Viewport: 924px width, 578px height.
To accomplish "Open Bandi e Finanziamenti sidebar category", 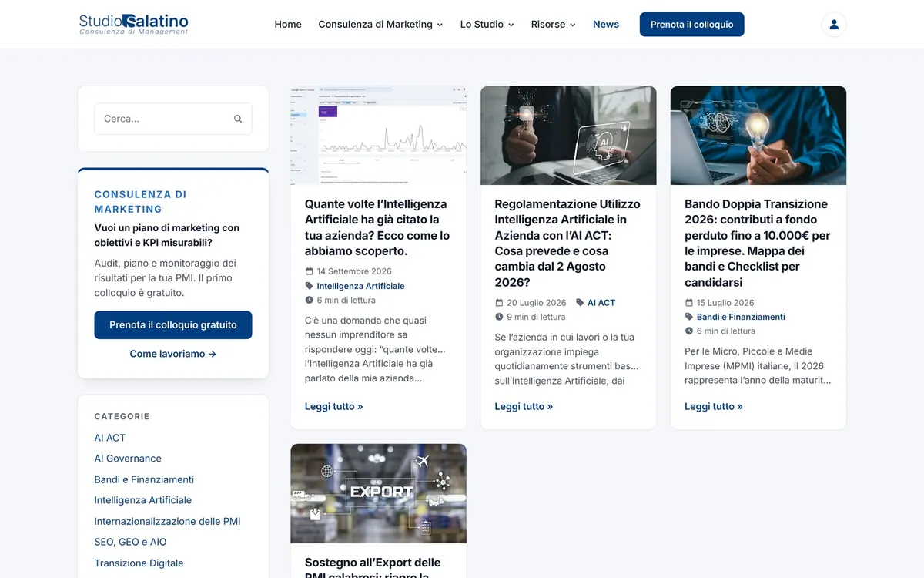I will pyautogui.click(x=144, y=479).
